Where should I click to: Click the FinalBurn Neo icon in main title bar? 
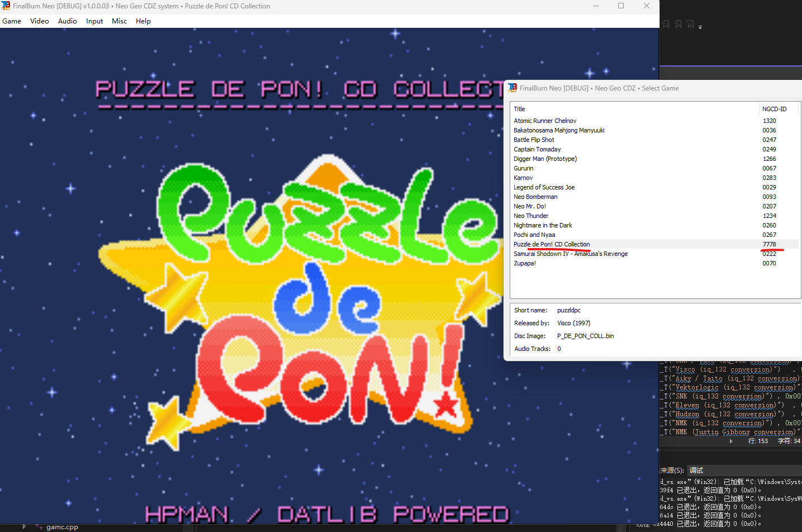pos(6,6)
